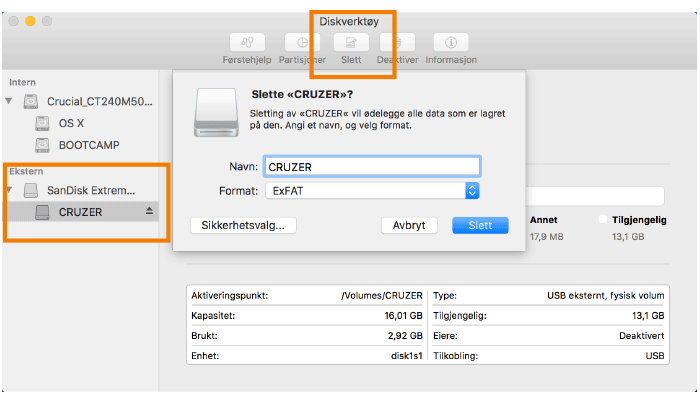Open Sikkerhetsvalg security options
Screen dimensions: 700x404
pyautogui.click(x=242, y=225)
